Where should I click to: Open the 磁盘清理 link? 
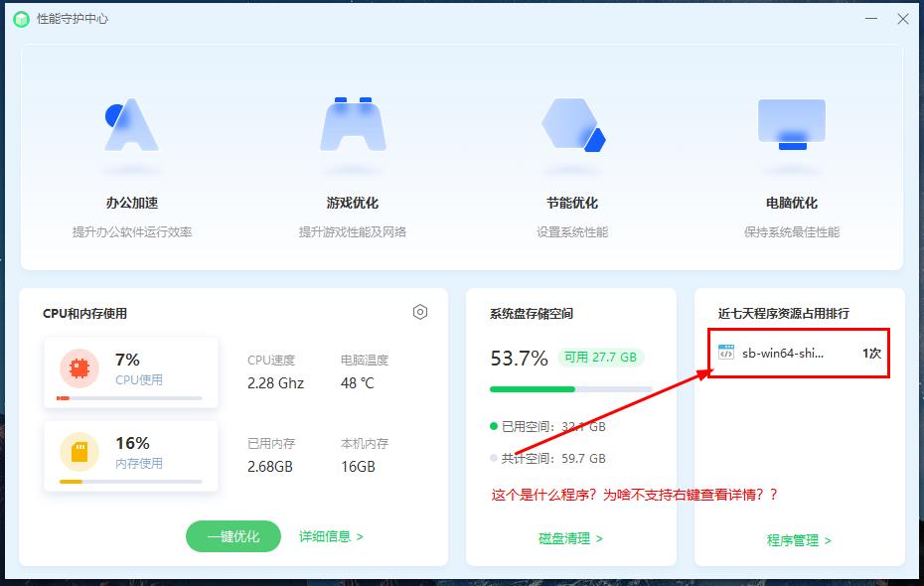pyautogui.click(x=570, y=538)
